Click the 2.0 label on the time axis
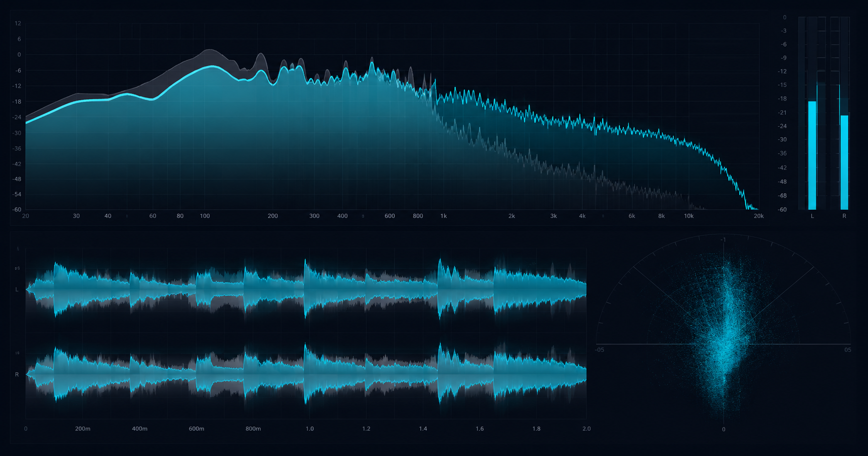Image resolution: width=868 pixels, height=456 pixels. (587, 429)
